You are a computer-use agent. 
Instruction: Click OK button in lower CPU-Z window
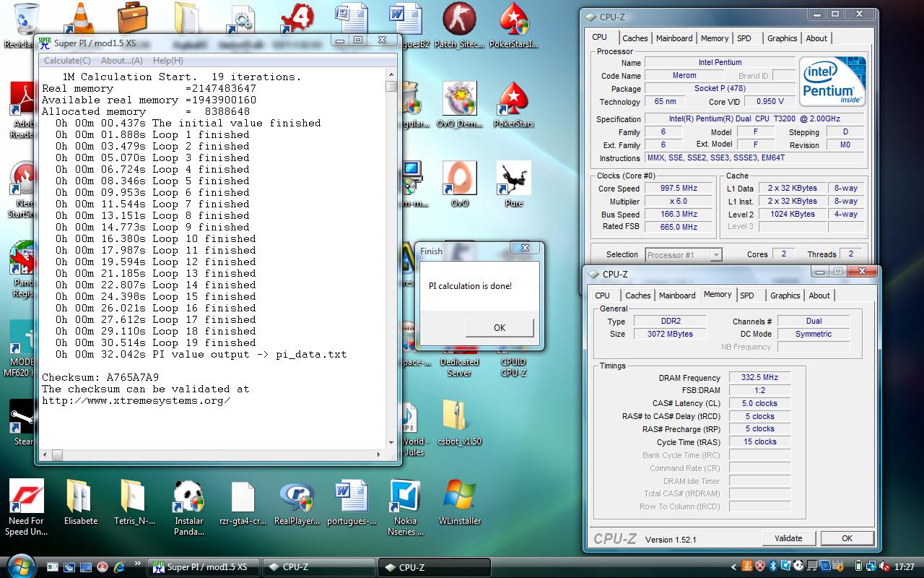tap(847, 538)
